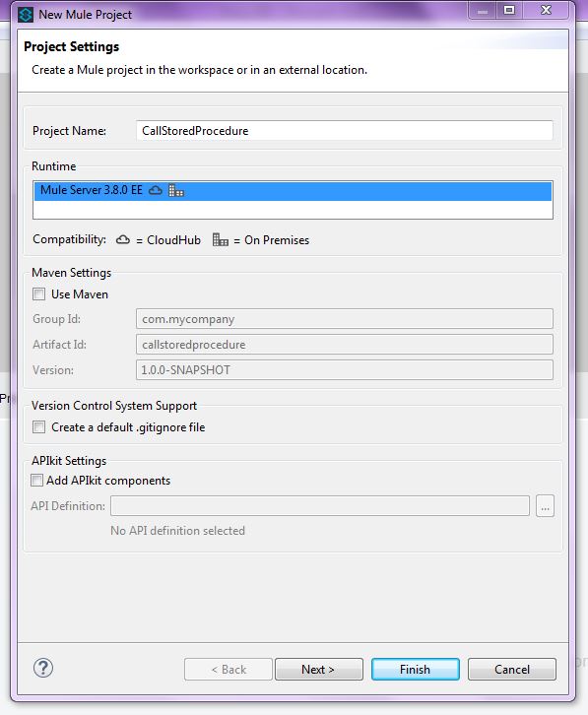Click the API Definition text field
This screenshot has width=588, height=715.
coord(320,506)
